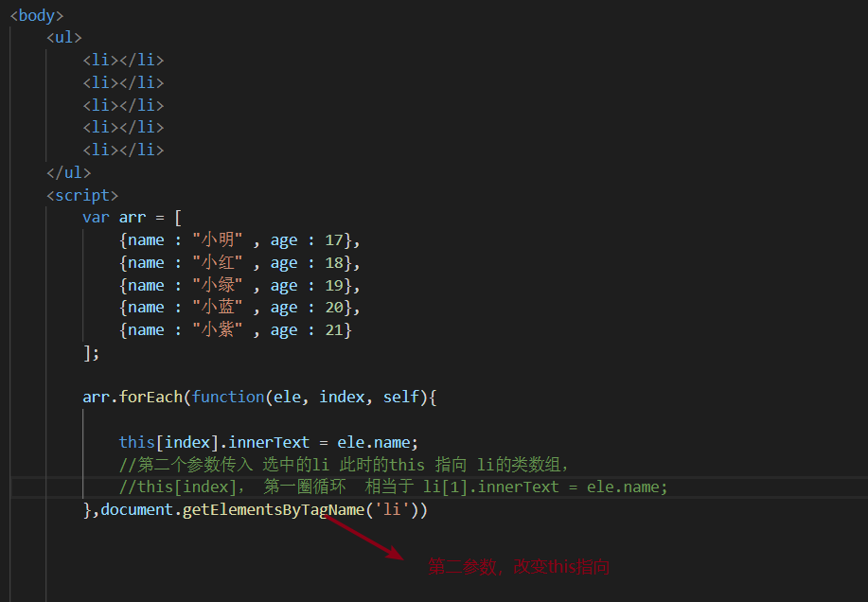Click the 'var' keyword
This screenshot has width=868, height=602.
(x=97, y=218)
